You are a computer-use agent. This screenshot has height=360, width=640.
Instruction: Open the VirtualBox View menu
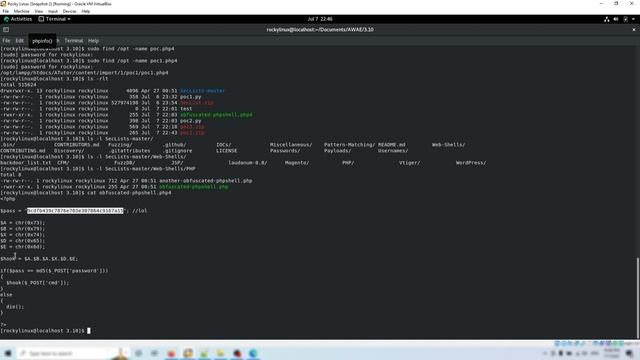coord(39,11)
